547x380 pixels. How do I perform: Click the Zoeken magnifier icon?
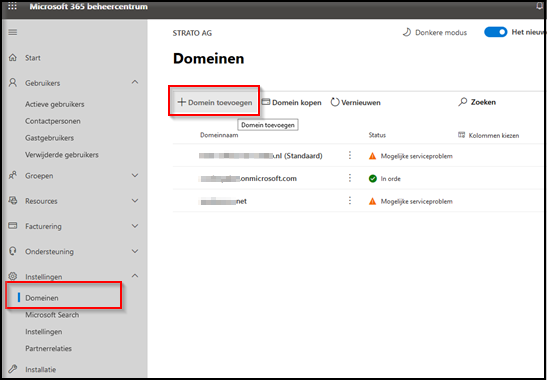click(463, 102)
